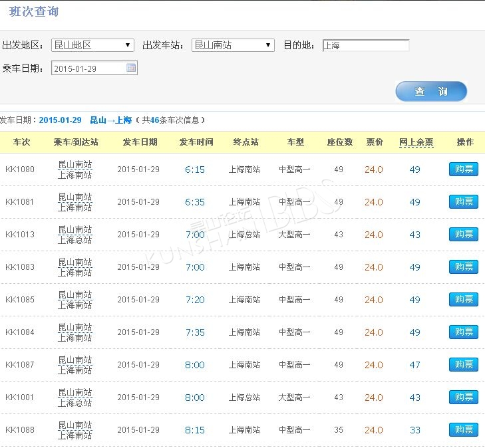
Task: Click station link 昆山南站/上海总站 in KK1013 row
Action: point(75,235)
